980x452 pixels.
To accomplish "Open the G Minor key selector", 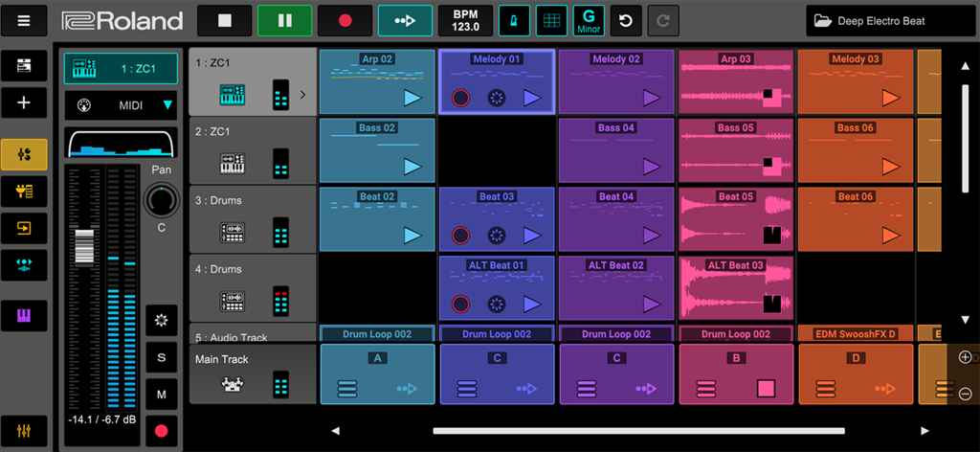I will [589, 21].
